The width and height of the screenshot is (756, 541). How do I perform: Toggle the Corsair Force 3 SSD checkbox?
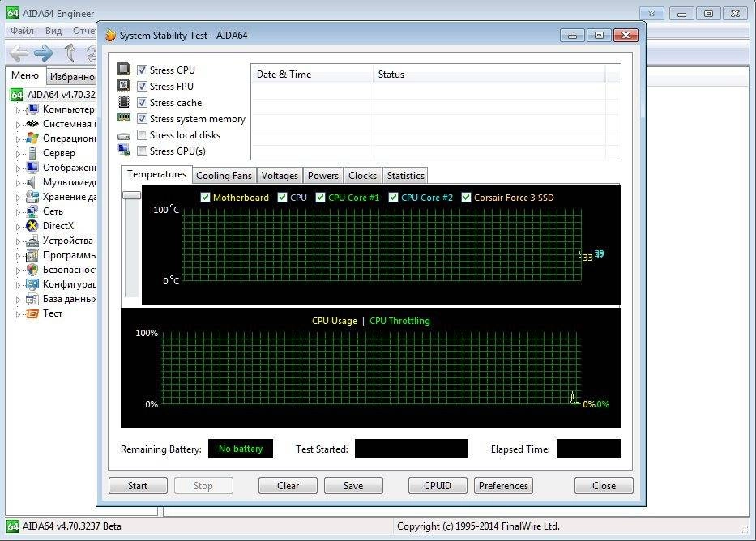pyautogui.click(x=466, y=197)
